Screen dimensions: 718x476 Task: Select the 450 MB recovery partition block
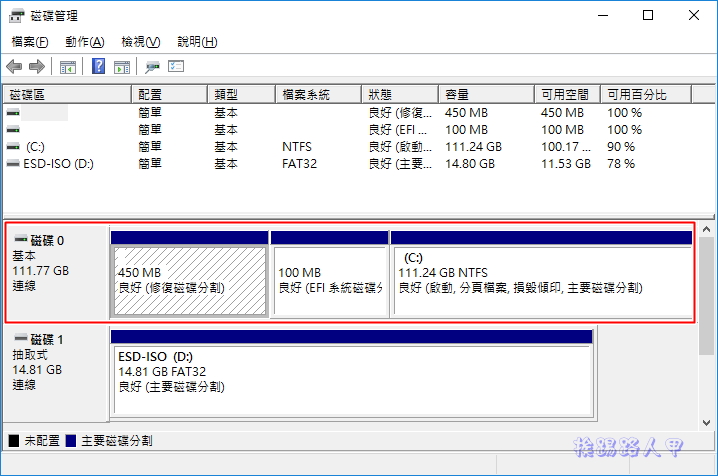(189, 280)
